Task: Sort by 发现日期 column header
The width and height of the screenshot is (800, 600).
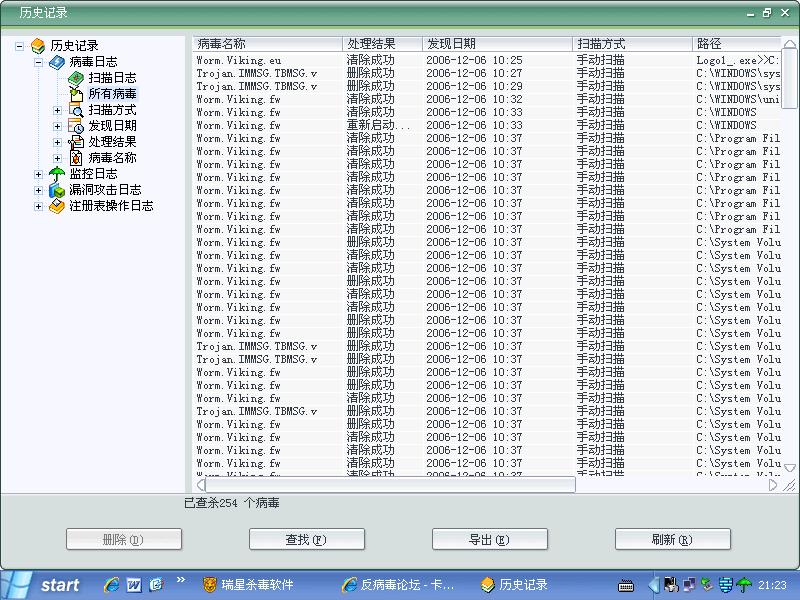Action: coord(497,44)
